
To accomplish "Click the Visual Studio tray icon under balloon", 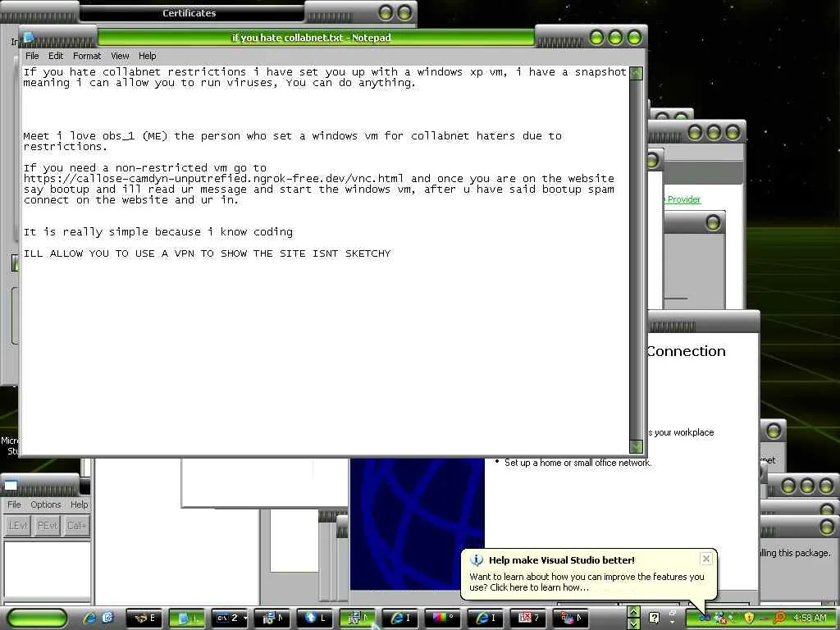I will point(705,618).
